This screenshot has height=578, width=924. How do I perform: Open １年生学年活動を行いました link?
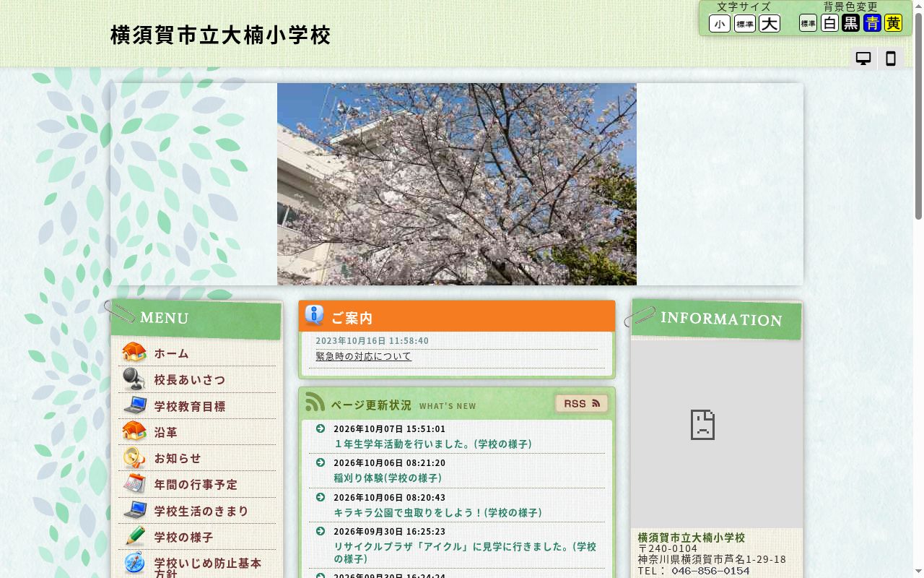[432, 444]
